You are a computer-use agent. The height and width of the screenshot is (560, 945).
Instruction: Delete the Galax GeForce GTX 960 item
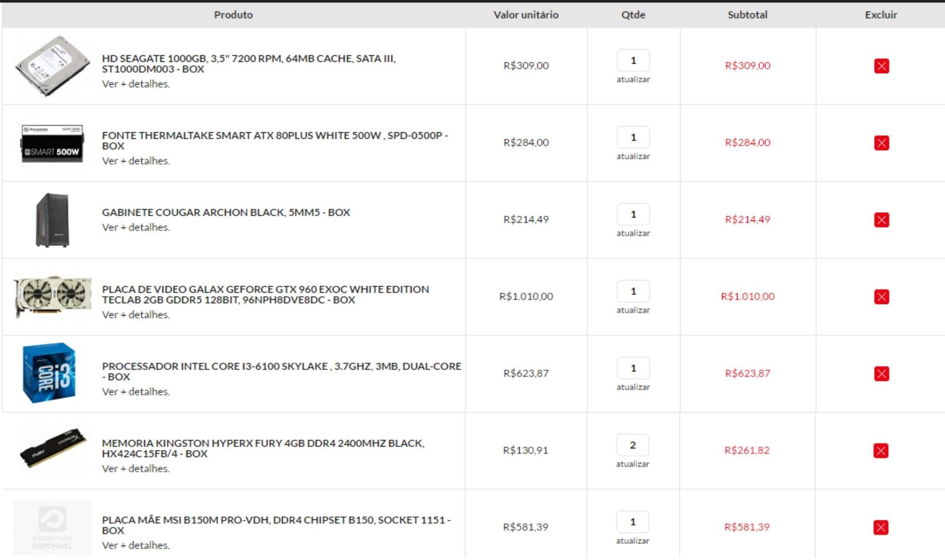(881, 297)
